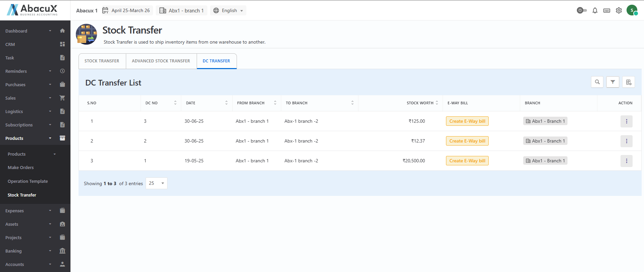Click the search icon in DC Transfer List
644x272 pixels.
597,82
